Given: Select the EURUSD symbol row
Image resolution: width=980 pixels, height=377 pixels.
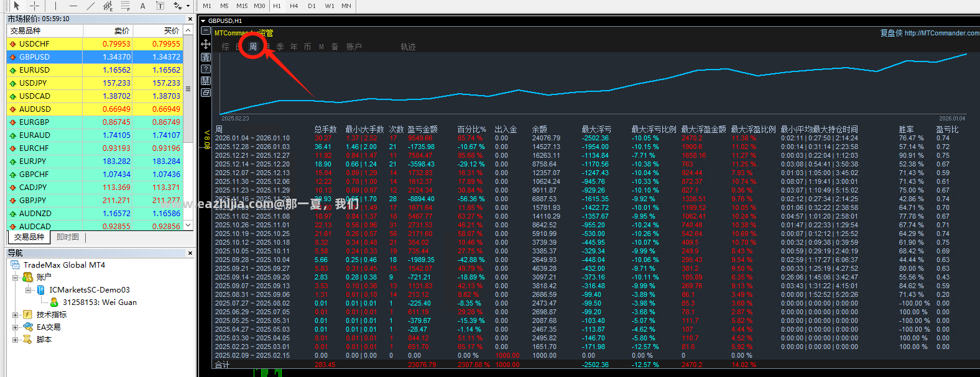Looking at the screenshot, I should [95, 70].
